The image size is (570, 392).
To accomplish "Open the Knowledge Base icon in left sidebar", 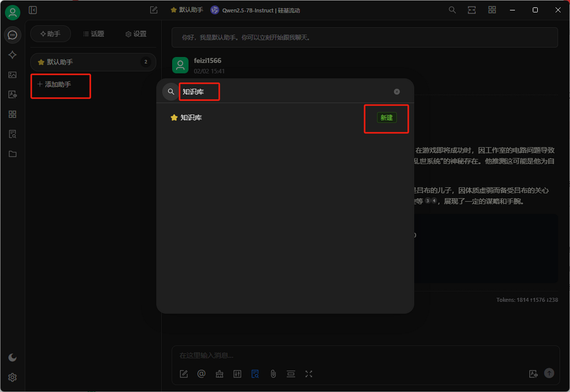I will [x=12, y=134].
